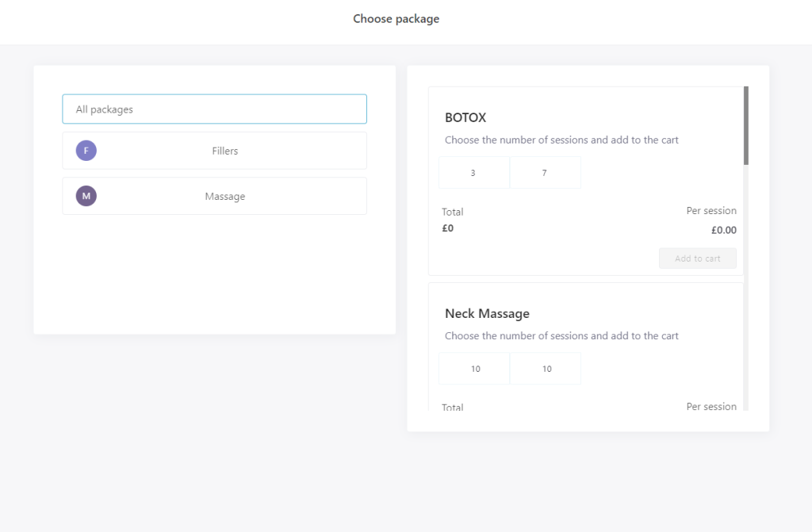812x532 pixels.
Task: Click the M avatar icon for Massage
Action: click(86, 196)
